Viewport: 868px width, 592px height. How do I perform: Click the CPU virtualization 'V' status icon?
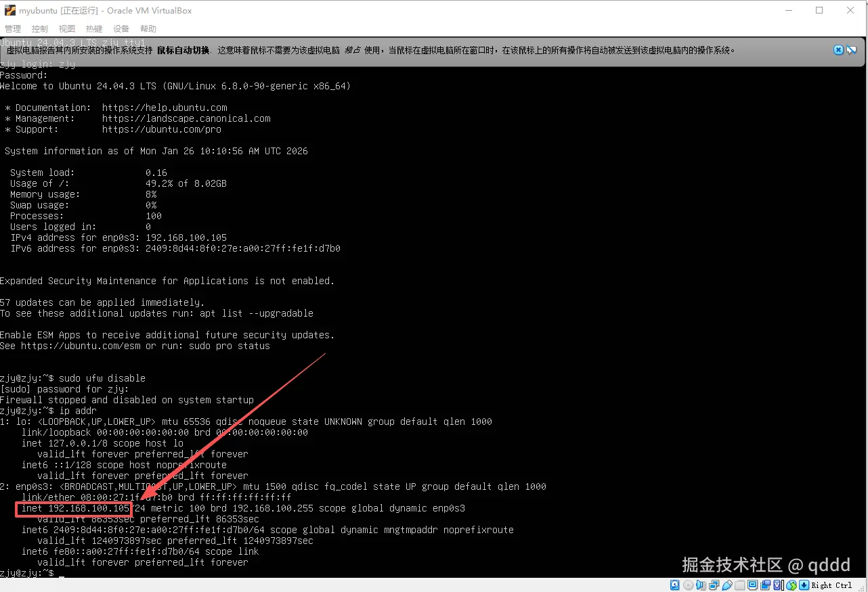777,585
